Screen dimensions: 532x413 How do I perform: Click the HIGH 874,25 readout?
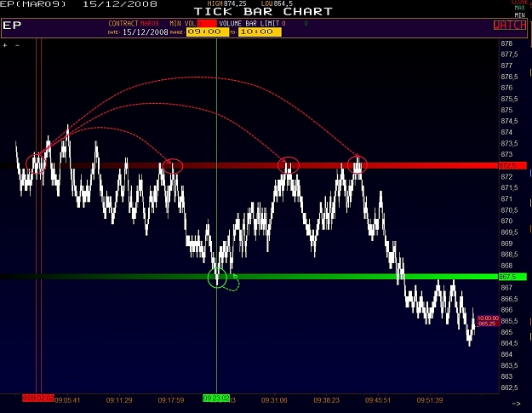click(227, 3)
